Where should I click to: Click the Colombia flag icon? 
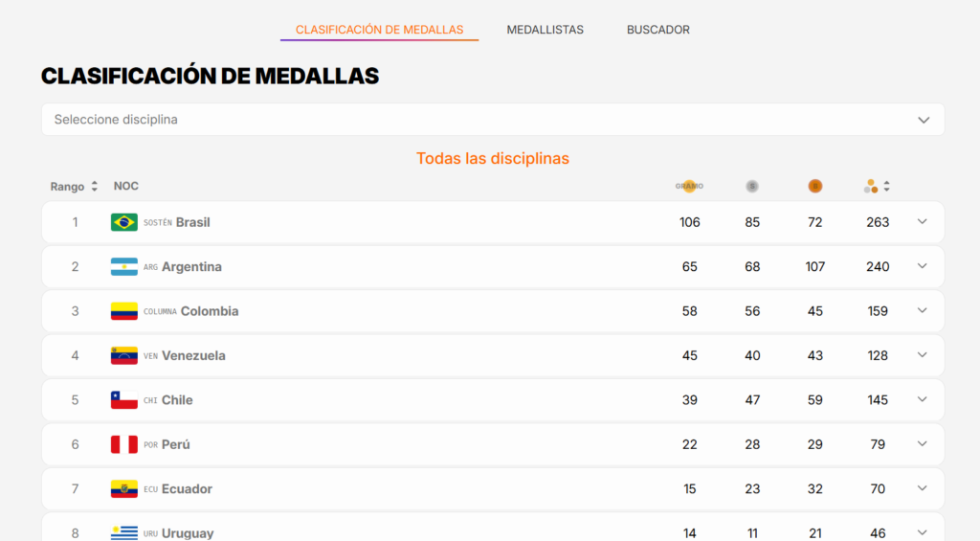[124, 311]
